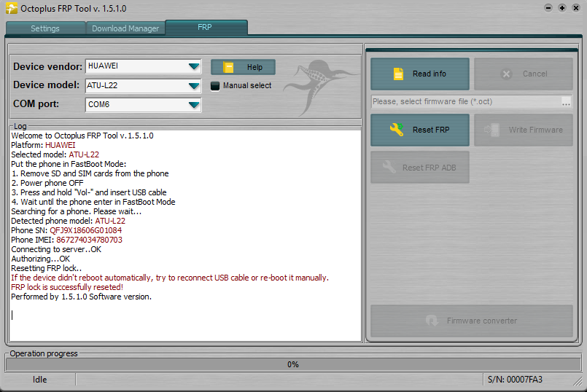
Task: Click the firmware file path input field
Action: 466,102
